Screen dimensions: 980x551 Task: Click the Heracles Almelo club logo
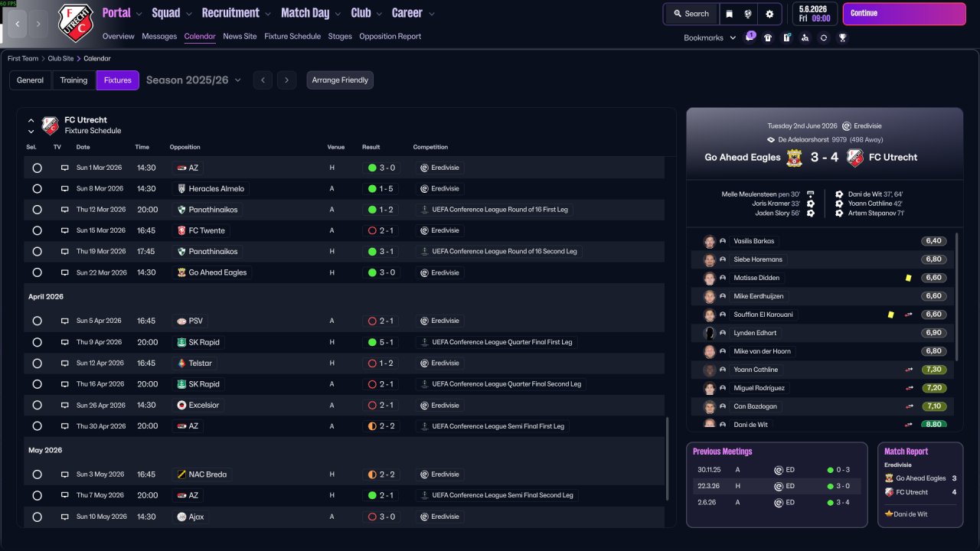click(181, 189)
